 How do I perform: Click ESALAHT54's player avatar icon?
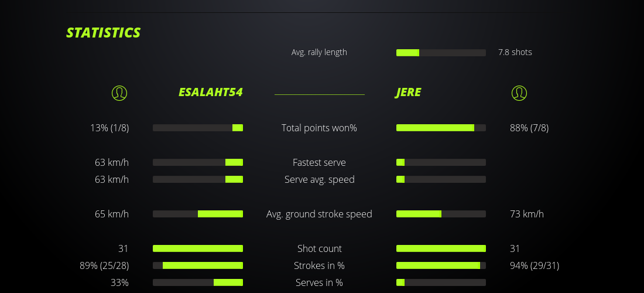click(x=119, y=93)
